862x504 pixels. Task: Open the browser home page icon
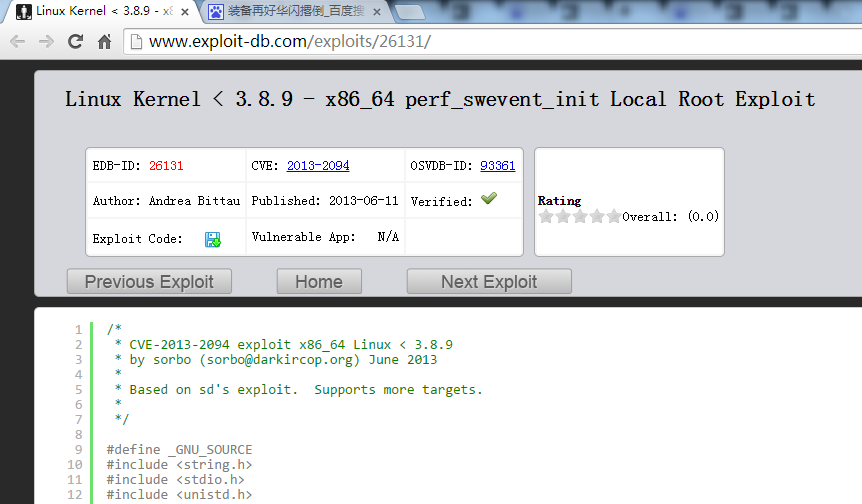(104, 42)
